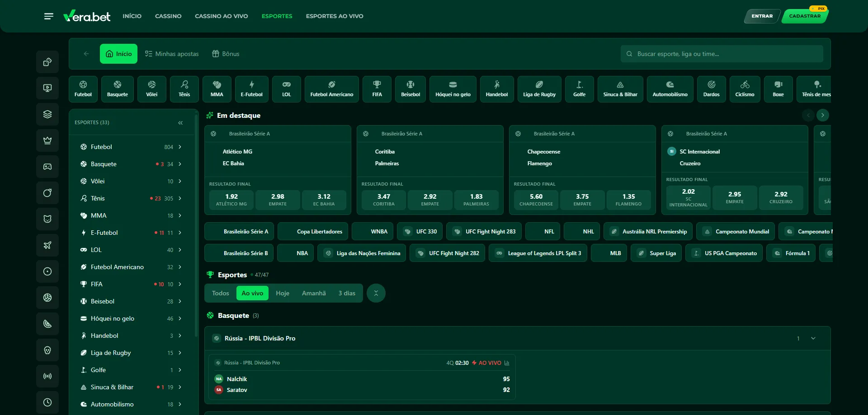This screenshot has height=415, width=868.
Task: Open the Copa Libertadores league chip
Action: pyautogui.click(x=313, y=232)
